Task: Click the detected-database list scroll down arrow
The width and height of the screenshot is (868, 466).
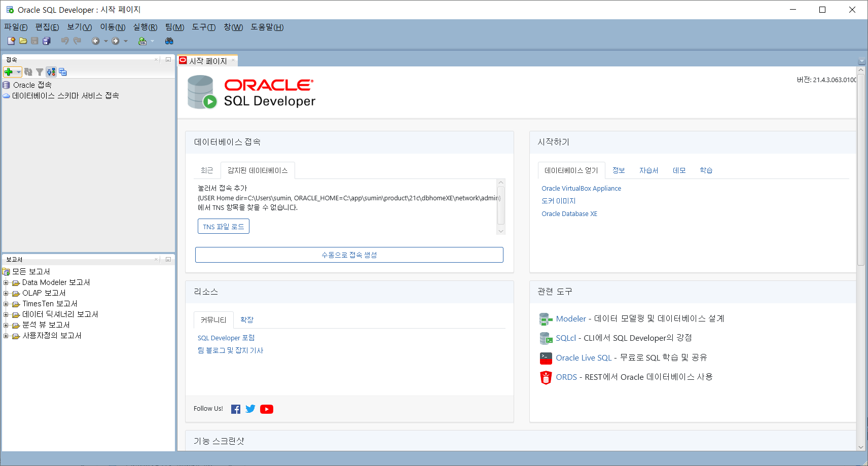Action: (501, 231)
